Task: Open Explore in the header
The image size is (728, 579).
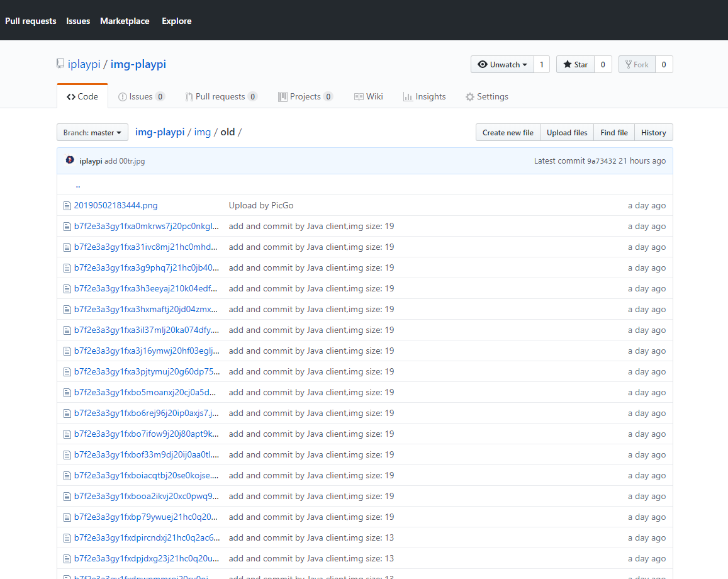Action: [x=176, y=21]
